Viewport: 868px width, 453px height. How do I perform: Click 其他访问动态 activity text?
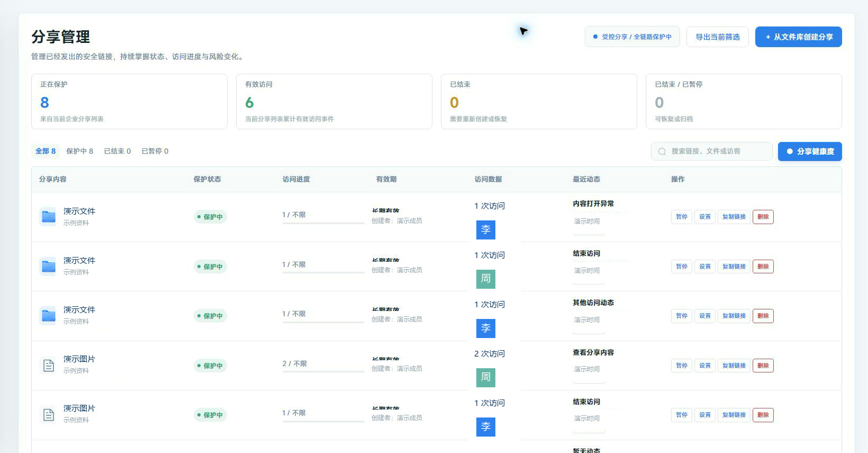point(593,303)
